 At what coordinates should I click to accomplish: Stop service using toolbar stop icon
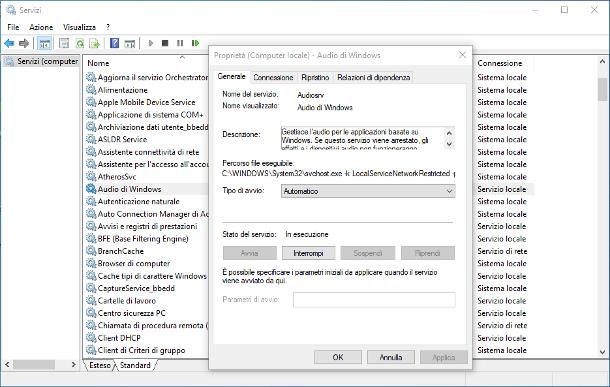165,43
